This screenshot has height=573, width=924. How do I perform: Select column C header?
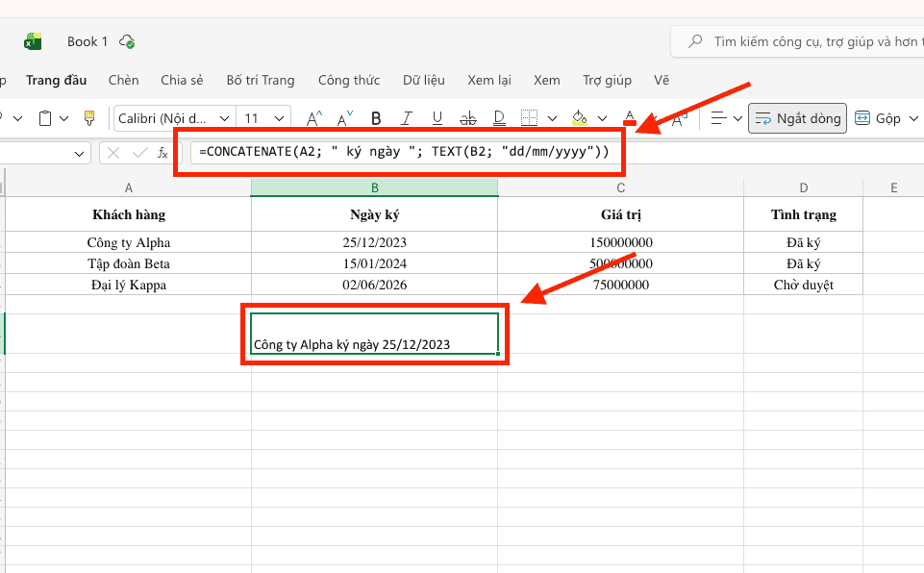point(620,188)
